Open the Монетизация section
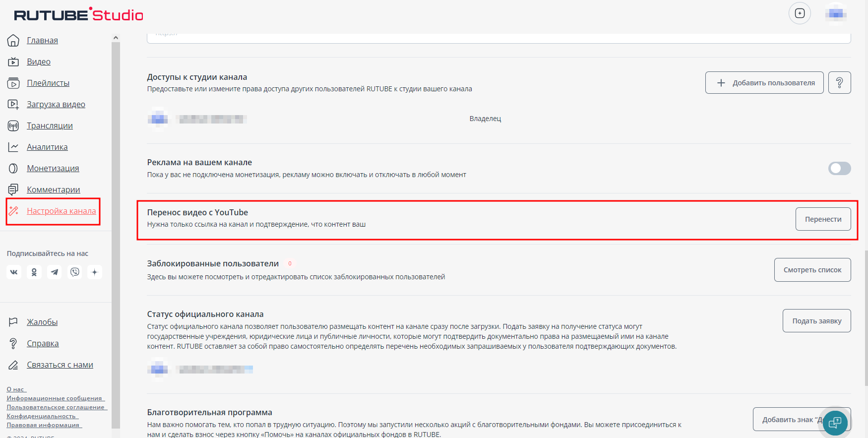The height and width of the screenshot is (438, 868). click(x=53, y=168)
